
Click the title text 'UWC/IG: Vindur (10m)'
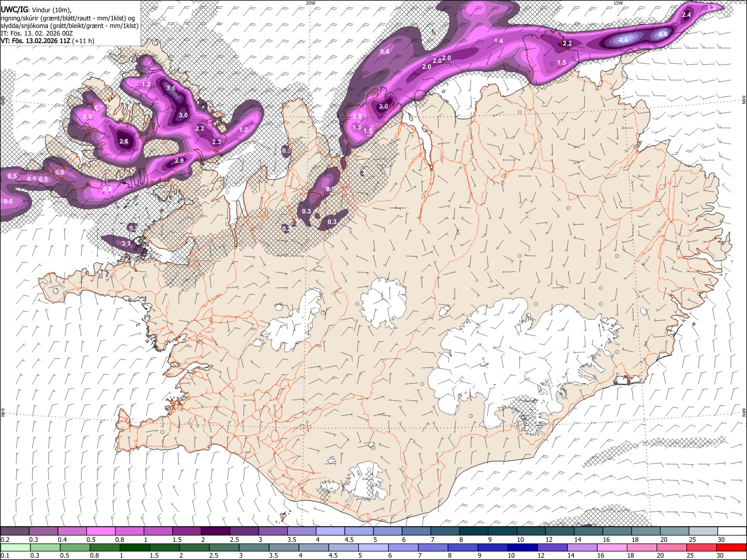click(x=36, y=10)
